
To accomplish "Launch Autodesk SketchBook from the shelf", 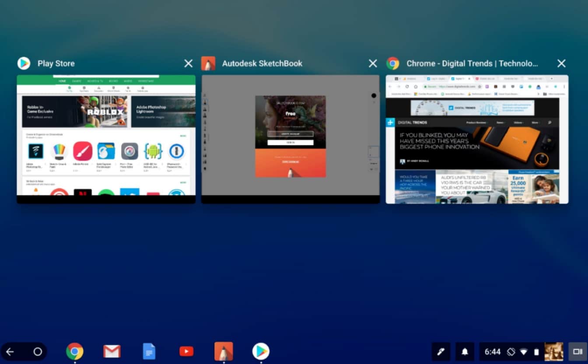I will (224, 351).
